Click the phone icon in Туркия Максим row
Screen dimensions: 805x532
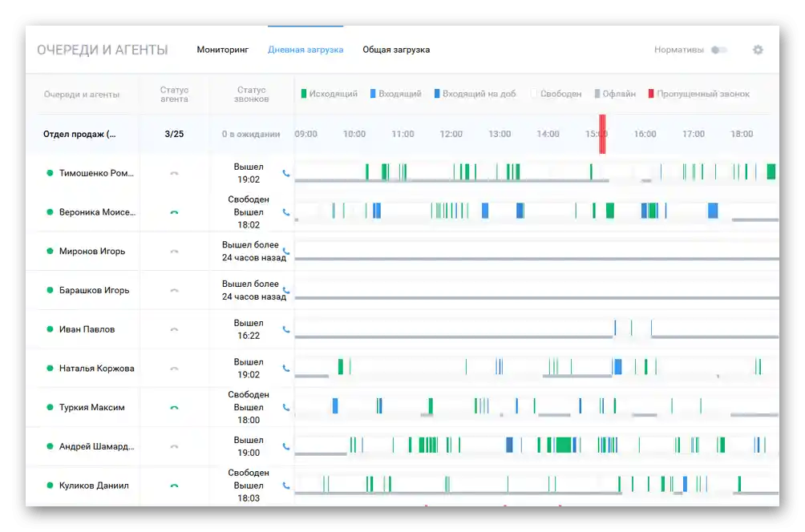(286, 407)
